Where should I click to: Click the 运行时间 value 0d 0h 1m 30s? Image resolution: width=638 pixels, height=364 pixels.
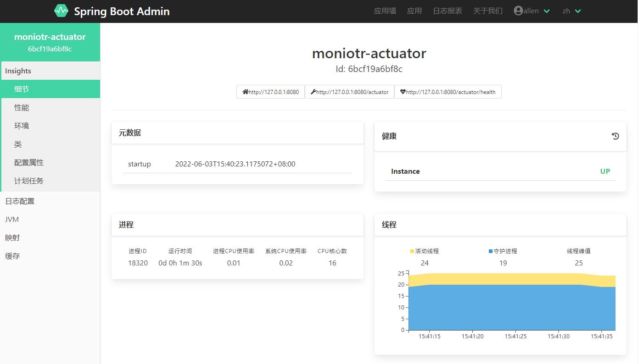coord(180,263)
